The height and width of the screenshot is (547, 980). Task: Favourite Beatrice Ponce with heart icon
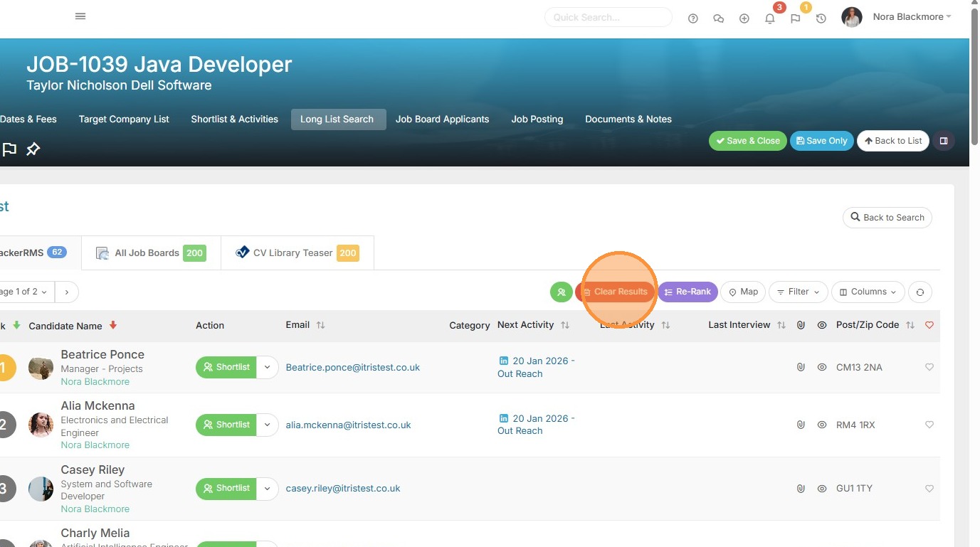[x=929, y=367]
